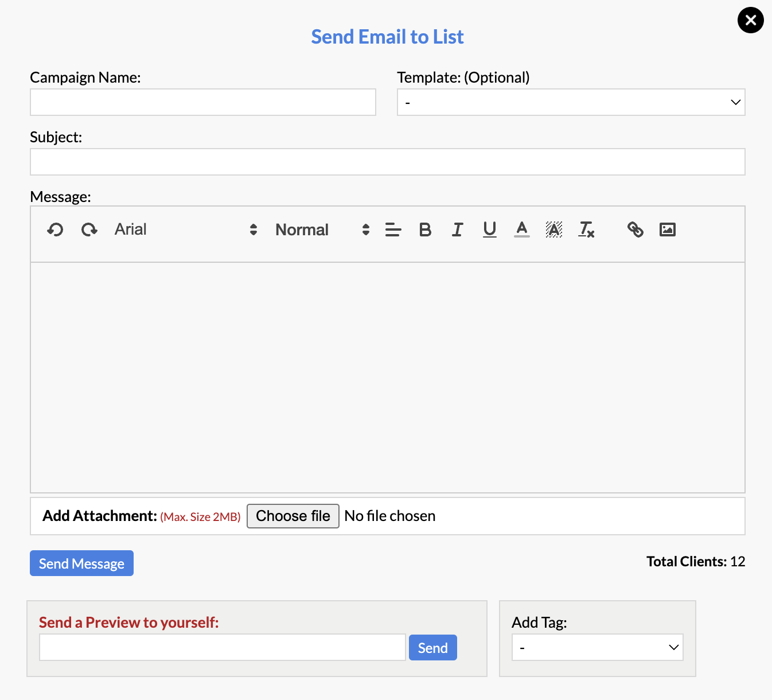Image resolution: width=772 pixels, height=700 pixels.
Task: Click the Send Message button
Action: (81, 563)
